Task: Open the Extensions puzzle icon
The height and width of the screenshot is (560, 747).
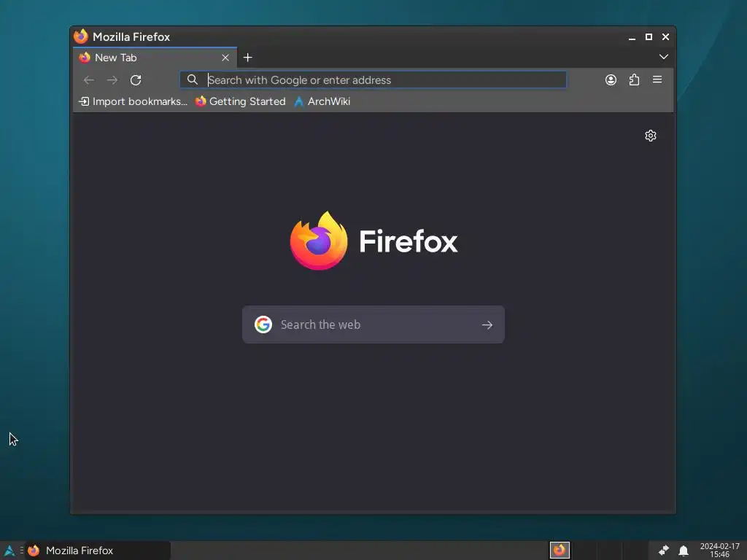Action: pyautogui.click(x=634, y=80)
